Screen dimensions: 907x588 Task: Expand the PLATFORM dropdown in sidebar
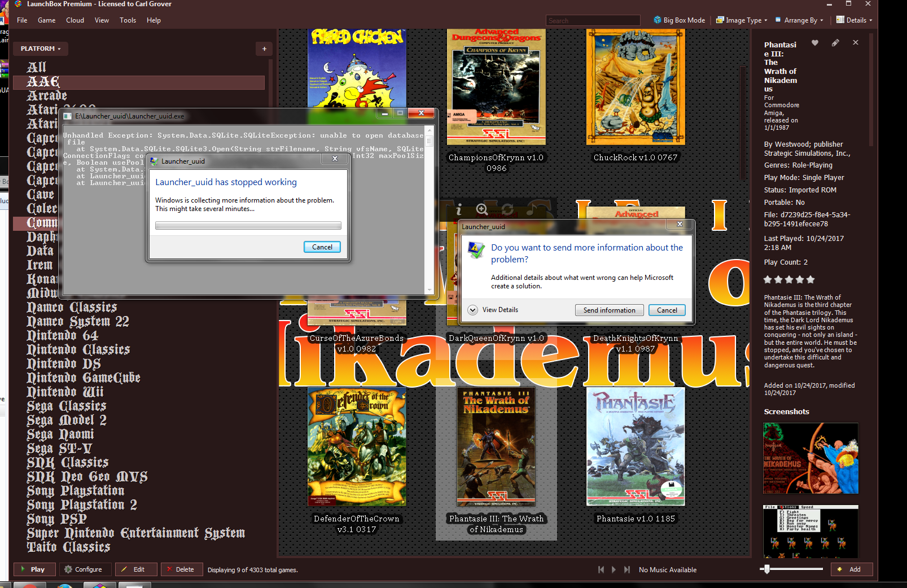[41, 49]
